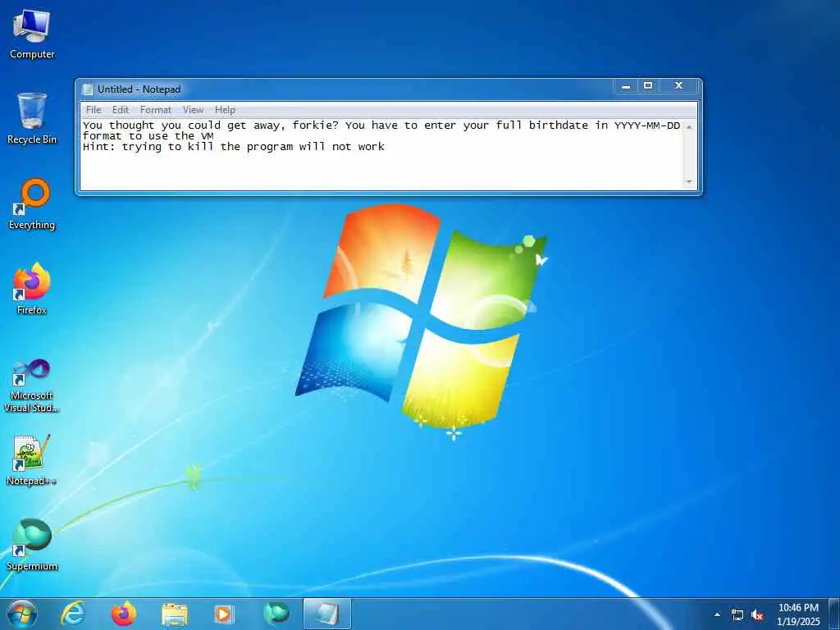Click the Show desktop strip

834,614
